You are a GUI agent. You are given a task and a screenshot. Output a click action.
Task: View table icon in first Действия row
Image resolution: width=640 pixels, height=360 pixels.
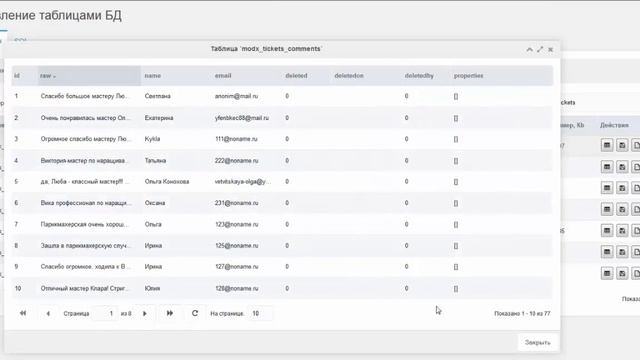[x=607, y=145]
